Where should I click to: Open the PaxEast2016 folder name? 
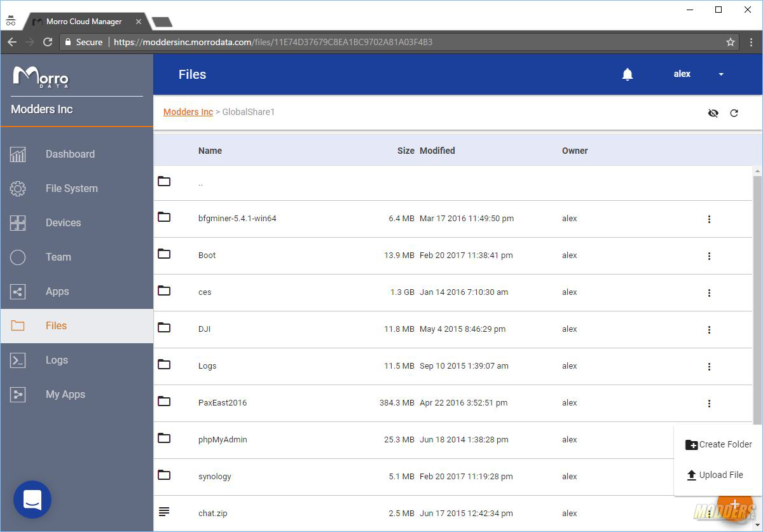(223, 402)
